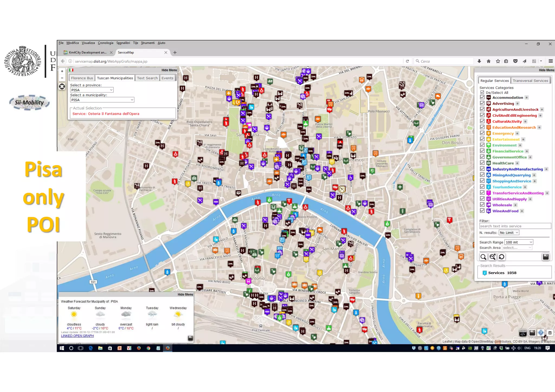Viewport: 555px width, 392px height.
Task: Uncheck the Emergency category
Action: [482, 133]
